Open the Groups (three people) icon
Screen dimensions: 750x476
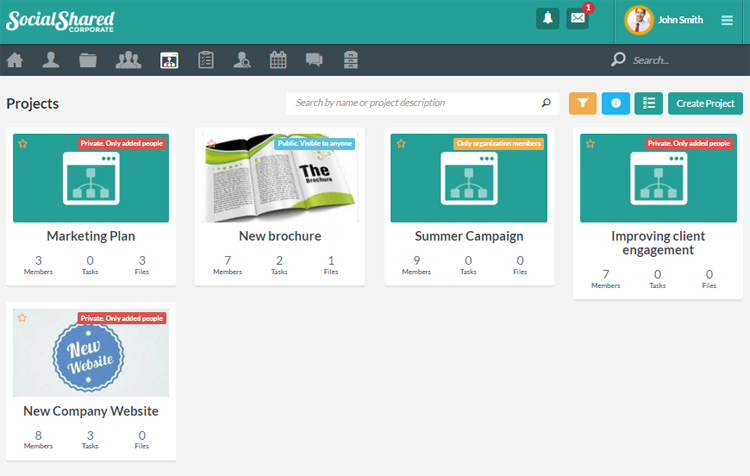128,60
